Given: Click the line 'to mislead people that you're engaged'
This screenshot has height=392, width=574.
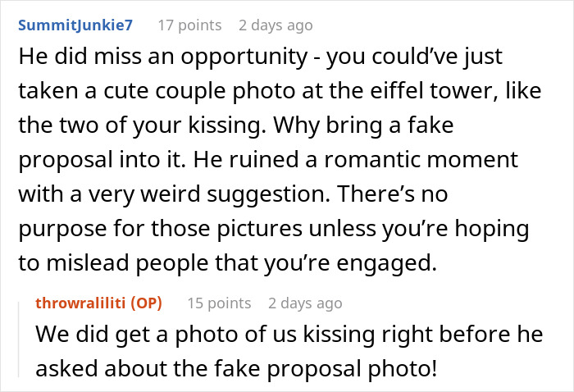Looking at the screenshot, I should pyautogui.click(x=227, y=264).
